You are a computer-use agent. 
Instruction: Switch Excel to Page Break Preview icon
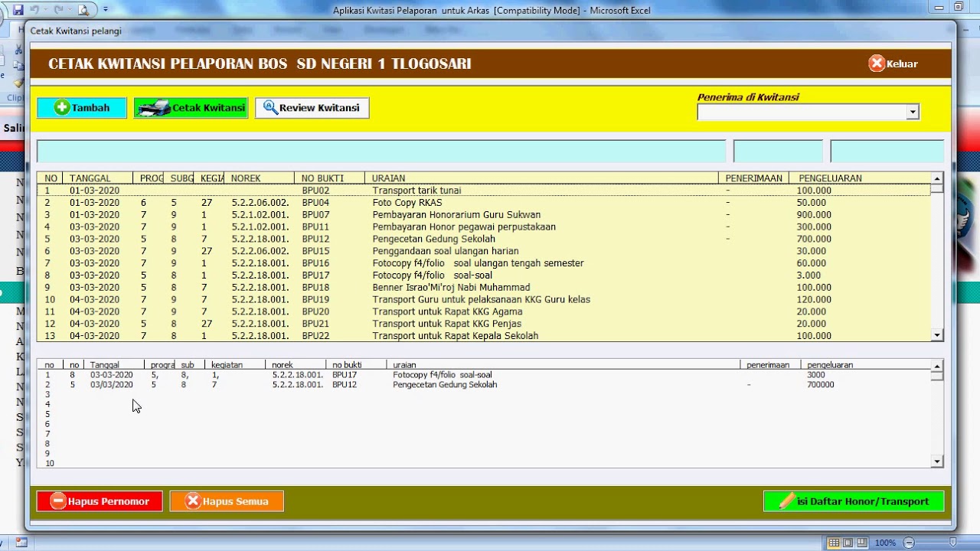pyautogui.click(x=861, y=543)
